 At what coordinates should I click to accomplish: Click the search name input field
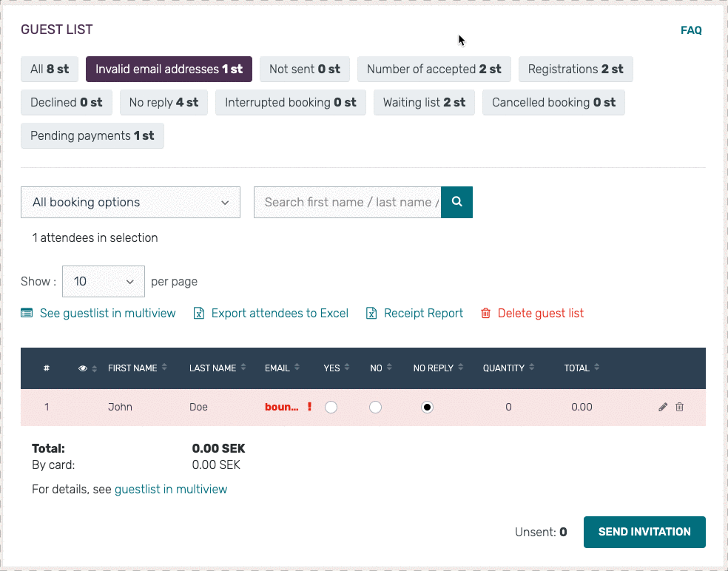tap(347, 203)
